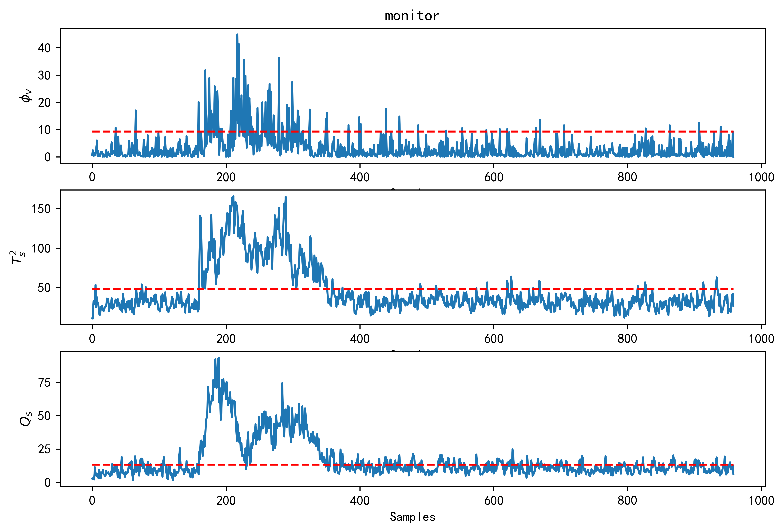The width and height of the screenshot is (784, 532).
Task: Click the 600 x-tick label under the top plot
Action: click(494, 177)
